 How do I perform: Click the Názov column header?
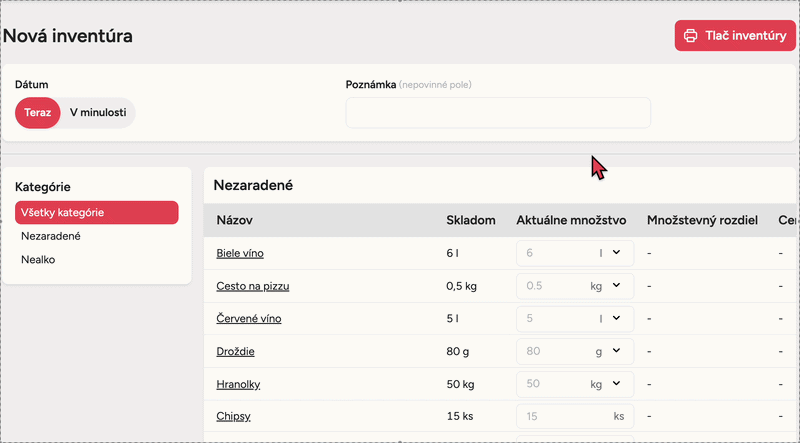(234, 220)
